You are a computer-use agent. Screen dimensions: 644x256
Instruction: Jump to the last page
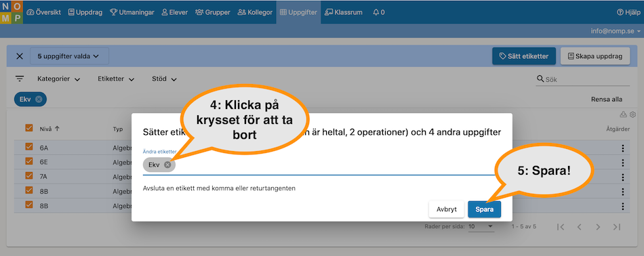point(616,227)
